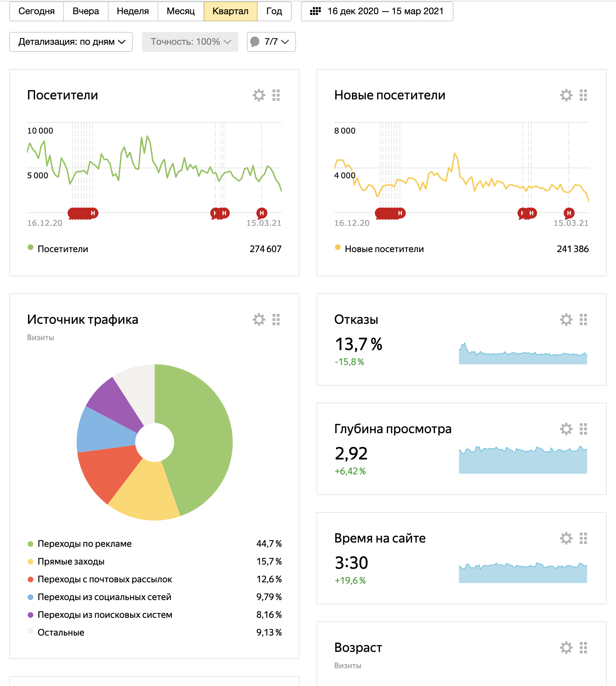The image size is (616, 686).
Task: Toggle Новые посетители series in chart legend
Action: pos(379,249)
